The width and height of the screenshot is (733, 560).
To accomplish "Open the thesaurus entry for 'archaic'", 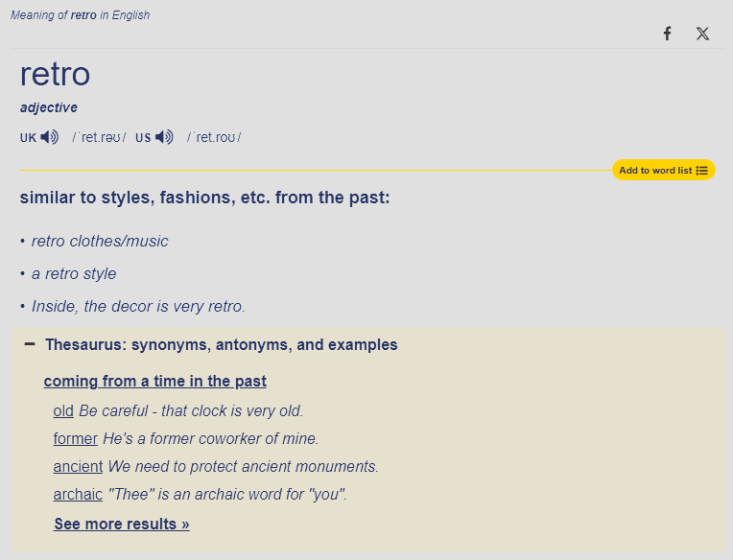I will 78,494.
